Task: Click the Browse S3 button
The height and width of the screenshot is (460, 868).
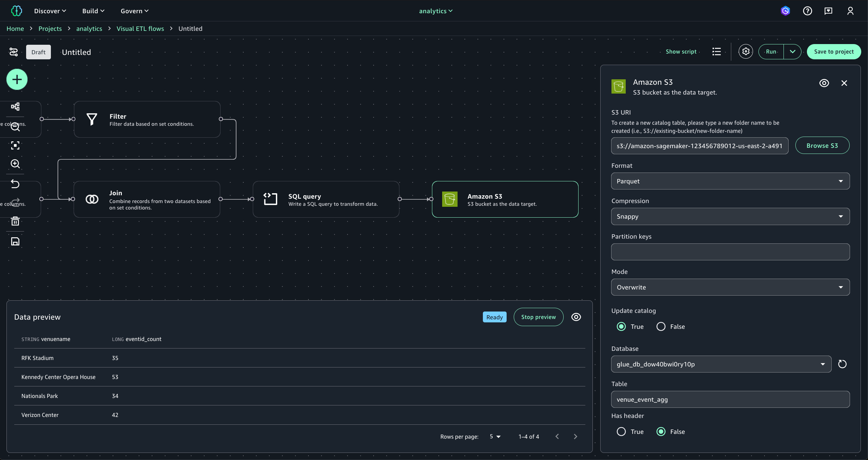Action: point(822,145)
